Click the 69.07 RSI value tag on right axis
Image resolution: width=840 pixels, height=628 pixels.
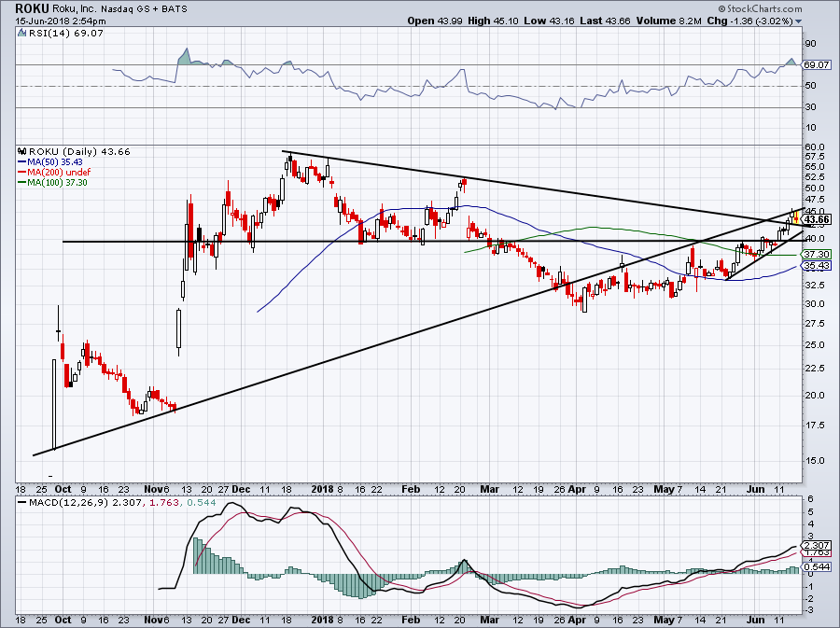pyautogui.click(x=817, y=64)
